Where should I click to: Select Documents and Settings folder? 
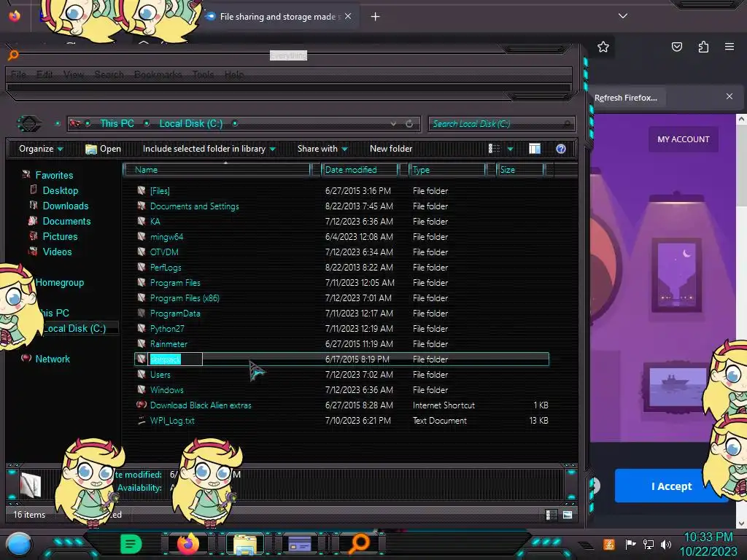click(194, 206)
